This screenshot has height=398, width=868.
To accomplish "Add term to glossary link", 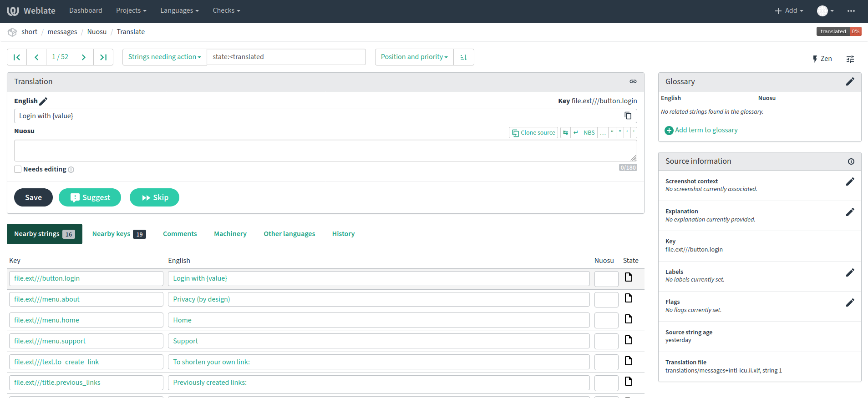I will tap(701, 130).
